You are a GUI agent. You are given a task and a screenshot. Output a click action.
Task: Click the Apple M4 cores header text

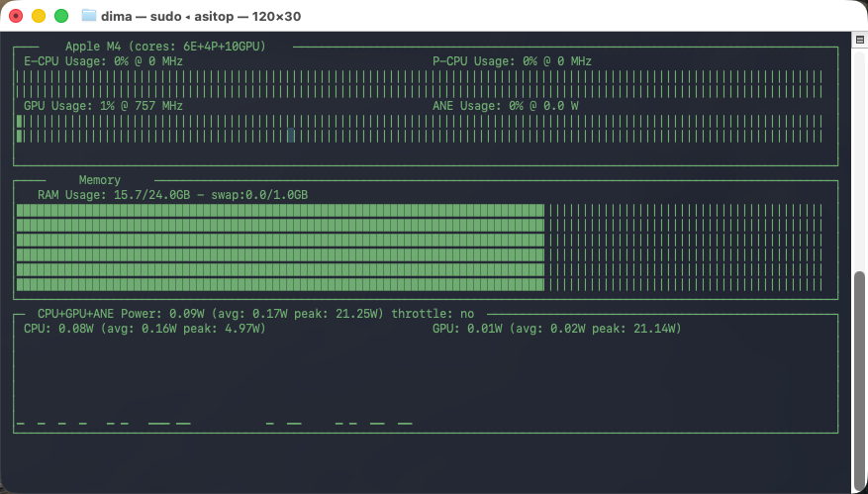pyautogui.click(x=165, y=46)
